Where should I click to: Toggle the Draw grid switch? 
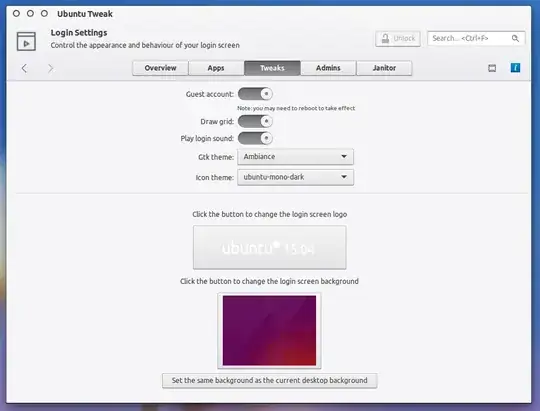[x=255, y=121]
